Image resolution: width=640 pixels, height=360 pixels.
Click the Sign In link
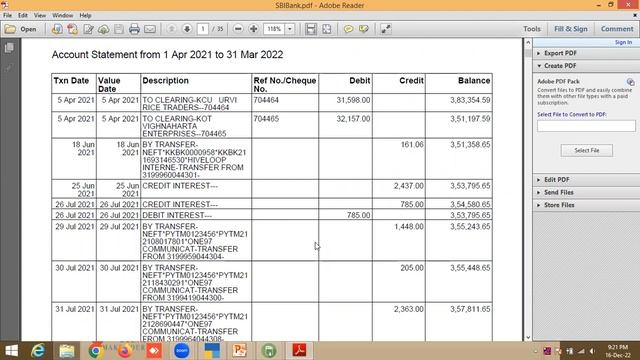(623, 42)
